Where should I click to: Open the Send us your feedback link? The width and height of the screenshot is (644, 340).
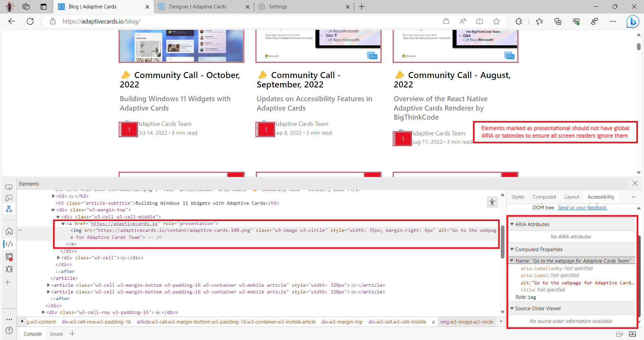pos(582,207)
